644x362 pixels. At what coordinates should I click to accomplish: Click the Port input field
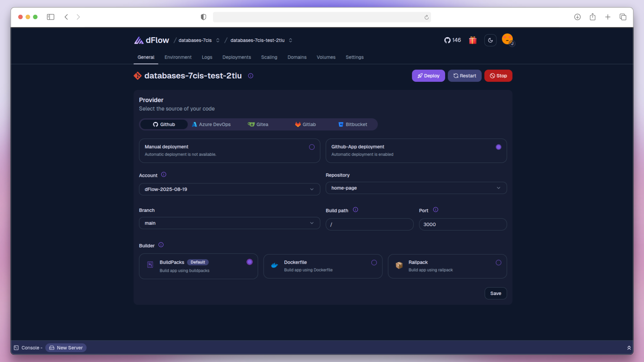pos(463,225)
